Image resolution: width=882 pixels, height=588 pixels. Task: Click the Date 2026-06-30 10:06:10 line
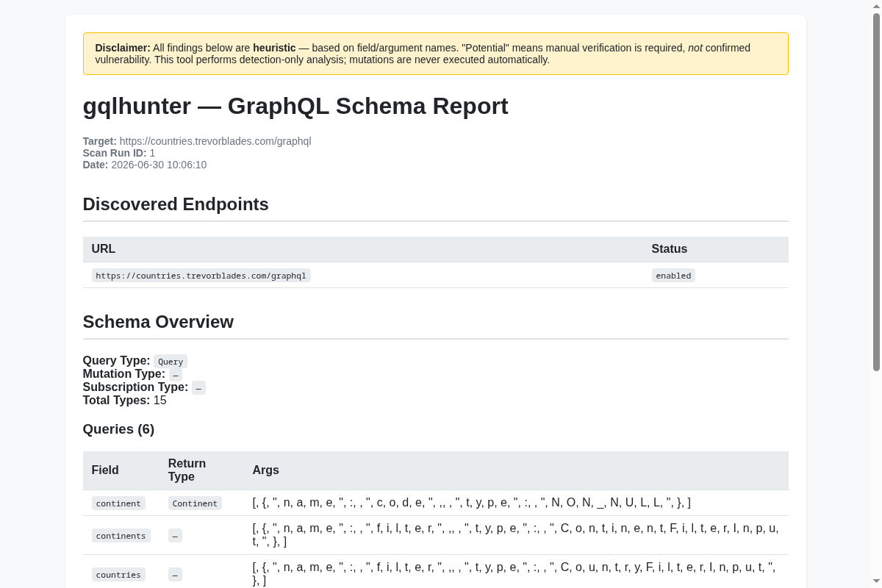point(145,165)
